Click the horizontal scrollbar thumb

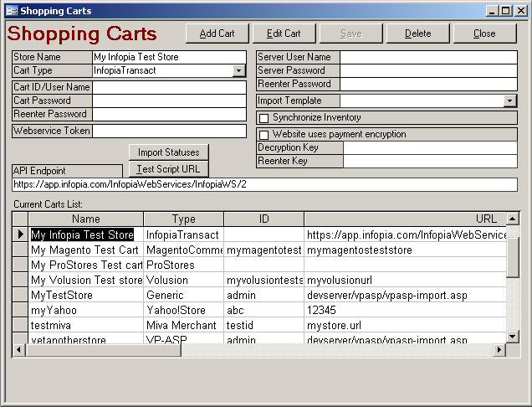tap(104, 349)
